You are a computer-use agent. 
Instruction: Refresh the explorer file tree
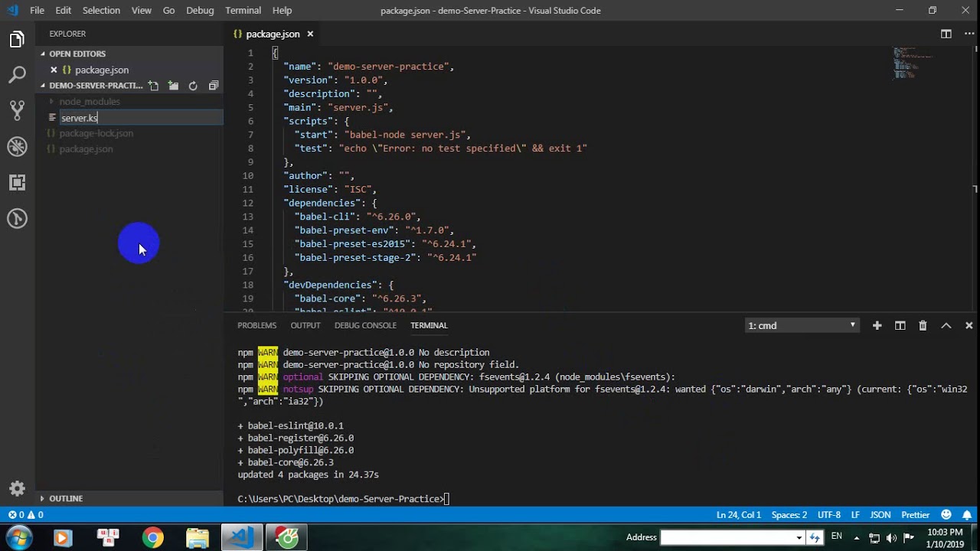coord(193,86)
